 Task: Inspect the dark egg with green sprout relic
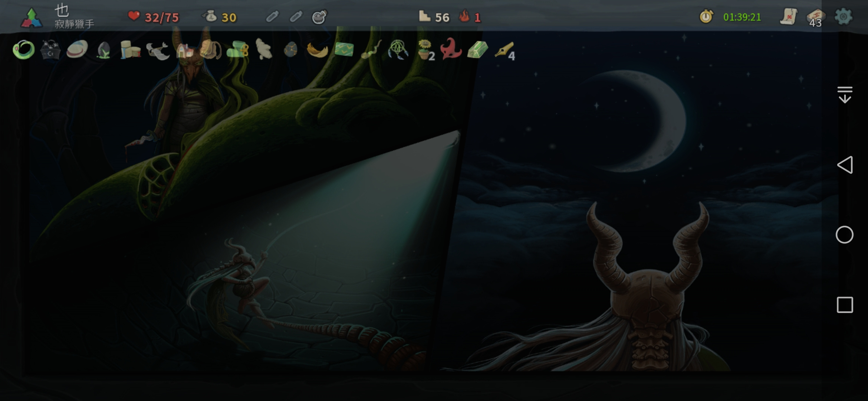[104, 50]
